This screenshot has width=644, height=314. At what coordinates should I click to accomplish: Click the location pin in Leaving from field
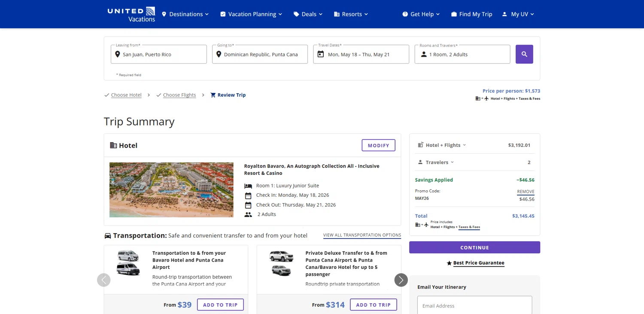118,55
